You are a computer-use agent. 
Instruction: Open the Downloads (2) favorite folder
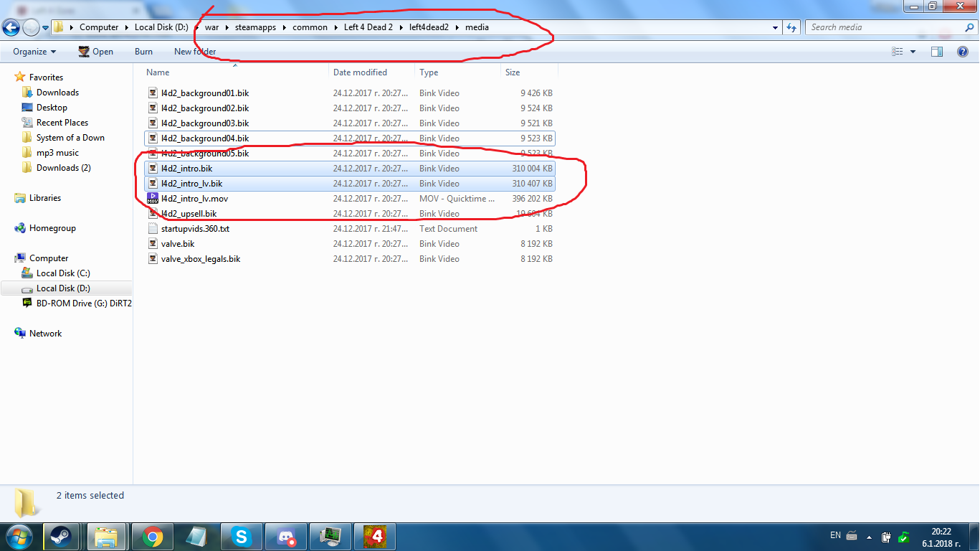(x=64, y=168)
